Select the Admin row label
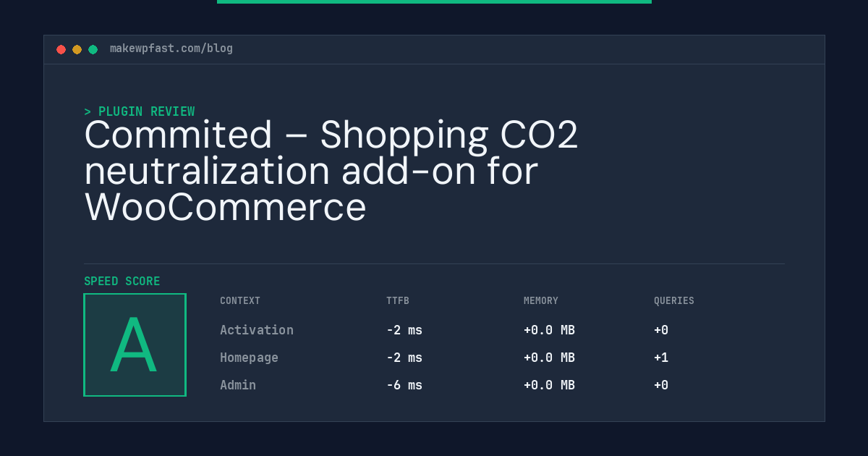 tap(238, 385)
